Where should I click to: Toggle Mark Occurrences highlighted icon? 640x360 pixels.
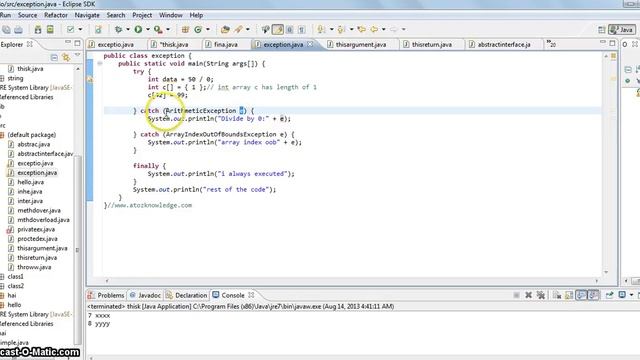coord(278,29)
